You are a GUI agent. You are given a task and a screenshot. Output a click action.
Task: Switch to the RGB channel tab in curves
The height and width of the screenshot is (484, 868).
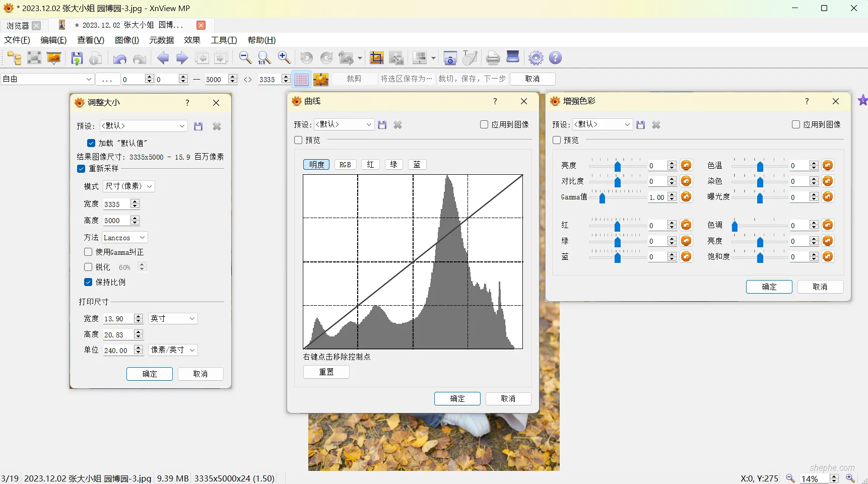345,165
